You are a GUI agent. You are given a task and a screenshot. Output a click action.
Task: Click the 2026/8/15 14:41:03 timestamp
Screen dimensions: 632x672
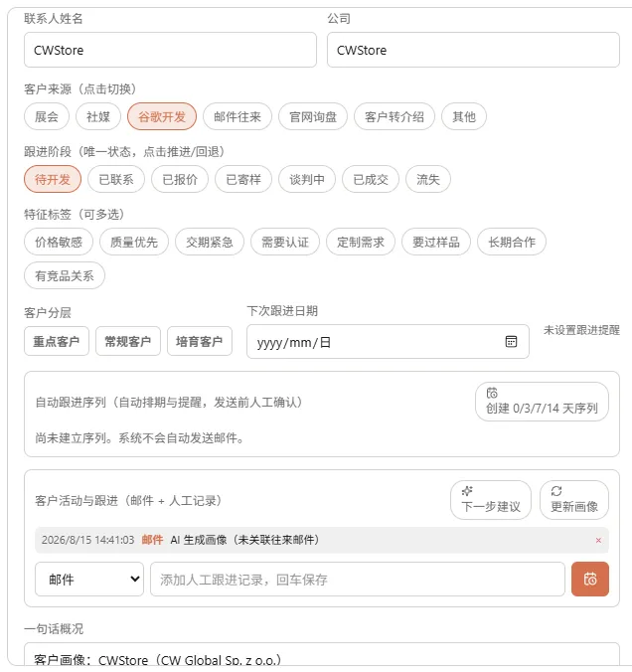click(x=87, y=540)
